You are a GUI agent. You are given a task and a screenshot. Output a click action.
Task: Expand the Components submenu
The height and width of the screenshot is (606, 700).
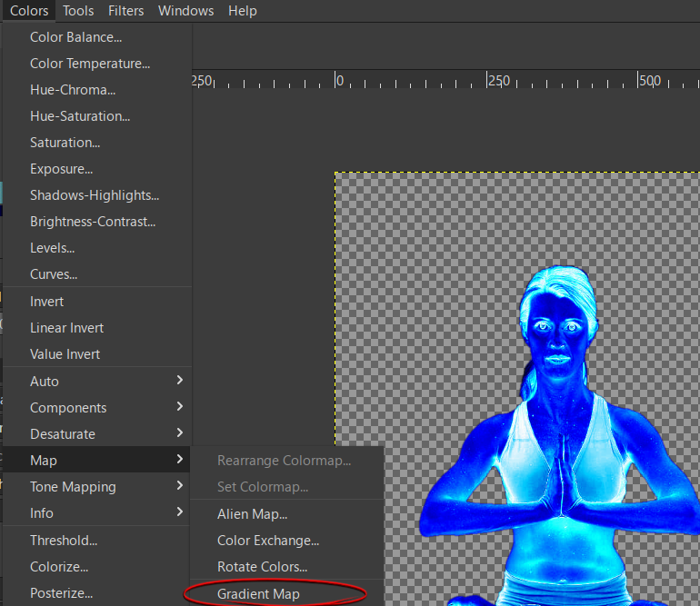(x=97, y=407)
